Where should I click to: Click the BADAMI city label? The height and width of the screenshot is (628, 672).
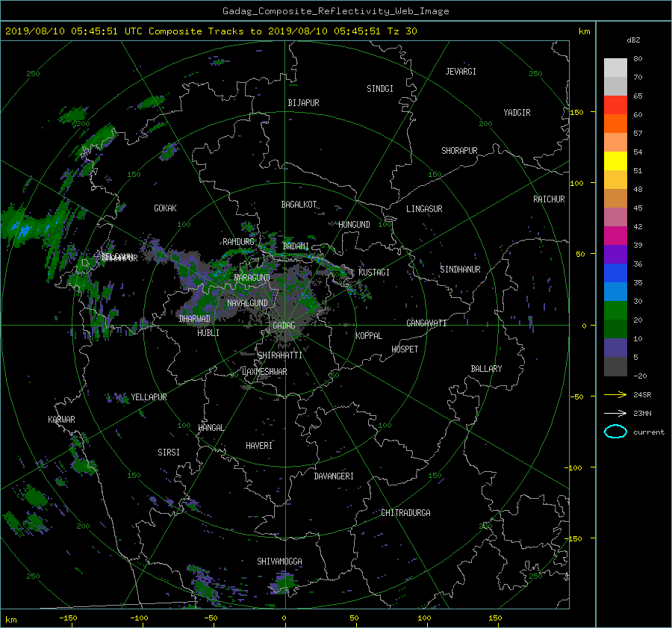pos(296,246)
